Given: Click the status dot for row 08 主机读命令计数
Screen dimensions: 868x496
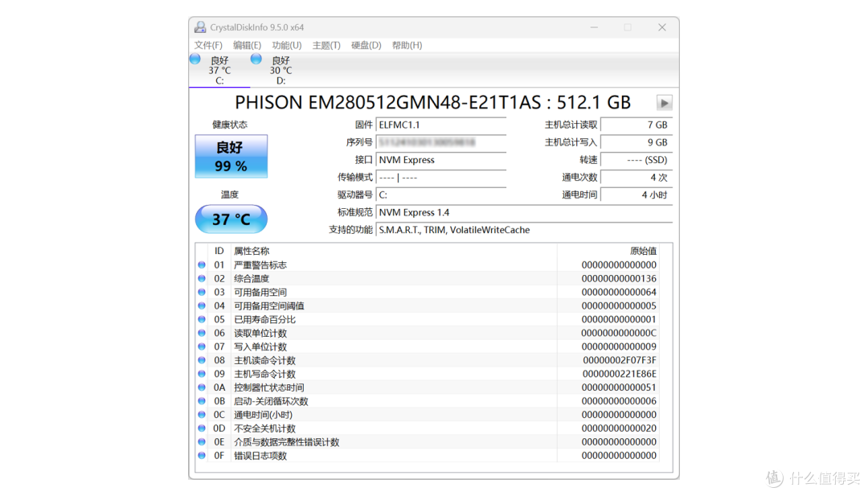Looking at the screenshot, I should tap(202, 360).
